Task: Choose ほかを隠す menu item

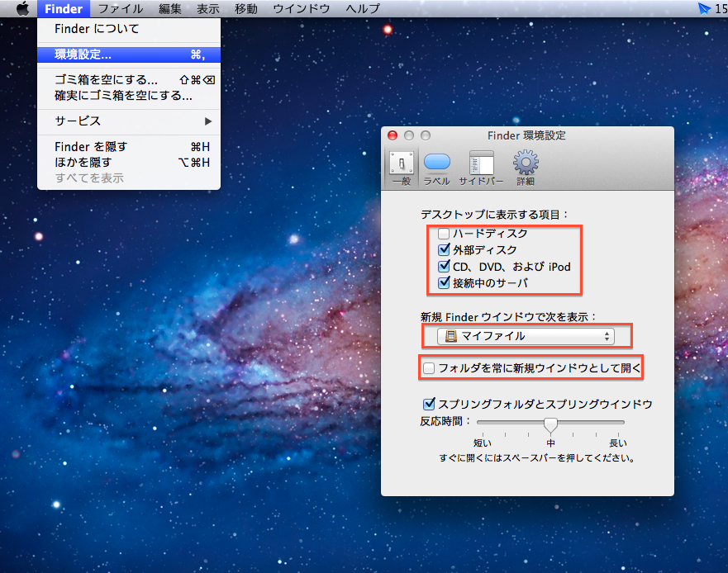Action: point(129,163)
